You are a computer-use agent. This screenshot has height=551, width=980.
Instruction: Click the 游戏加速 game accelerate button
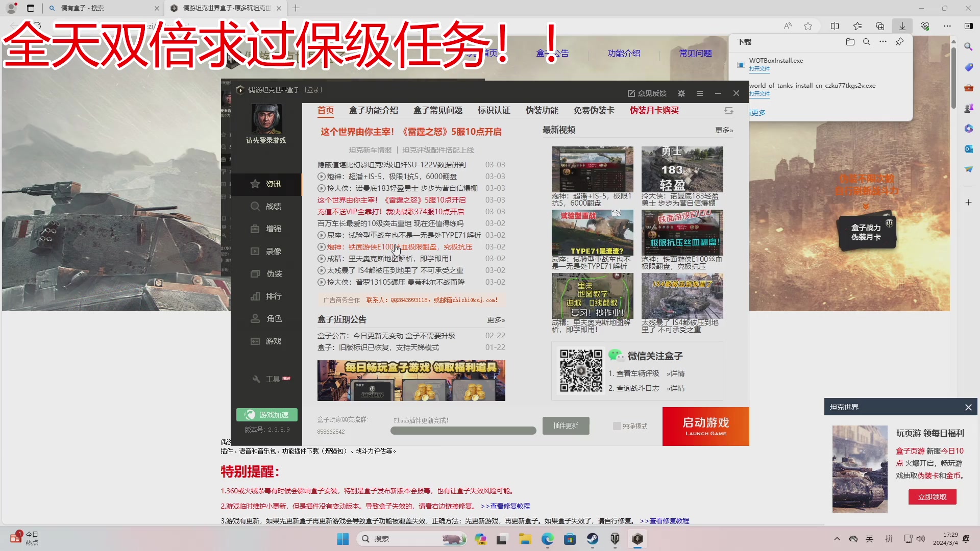click(267, 415)
